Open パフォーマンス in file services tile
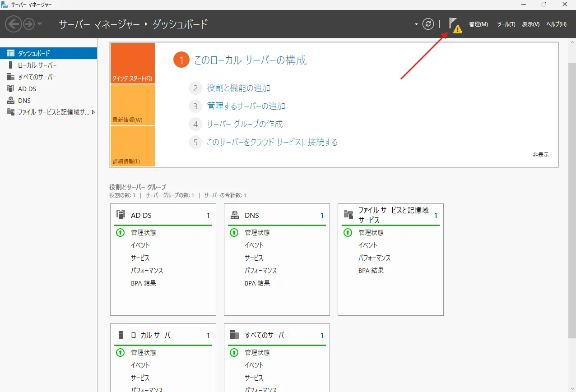 [x=375, y=258]
